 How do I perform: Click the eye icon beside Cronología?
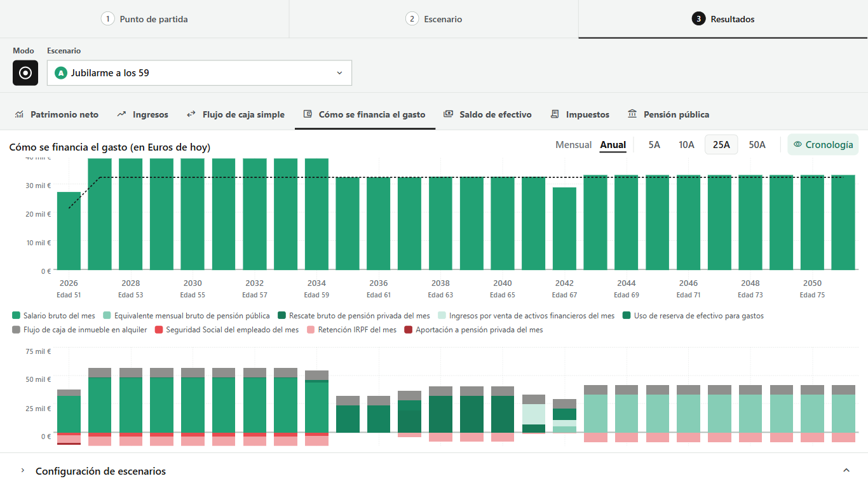797,145
